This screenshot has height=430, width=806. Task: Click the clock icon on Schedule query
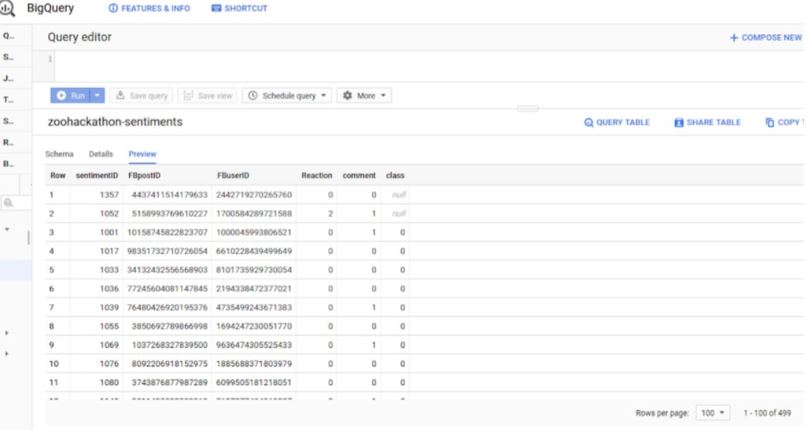[x=252, y=96]
